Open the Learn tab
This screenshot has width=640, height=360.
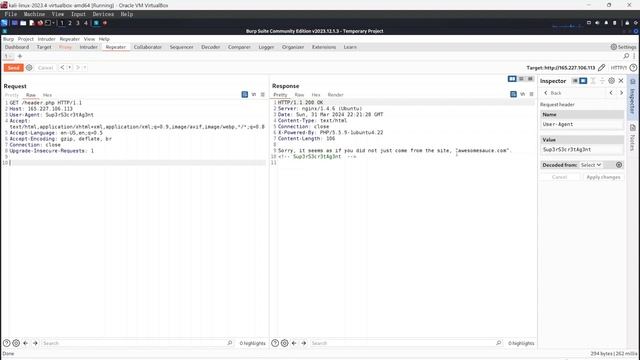click(x=350, y=47)
